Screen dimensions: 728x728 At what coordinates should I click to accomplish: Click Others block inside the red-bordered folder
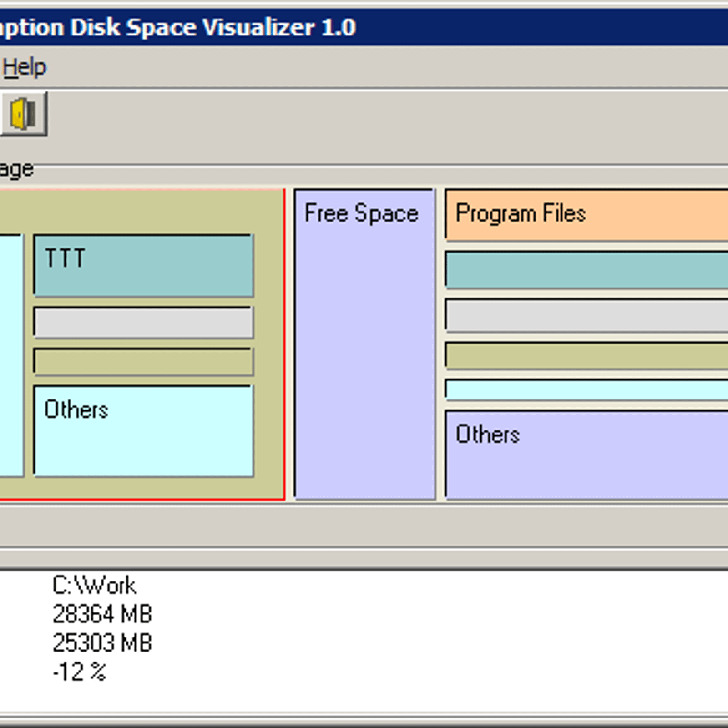(143, 431)
